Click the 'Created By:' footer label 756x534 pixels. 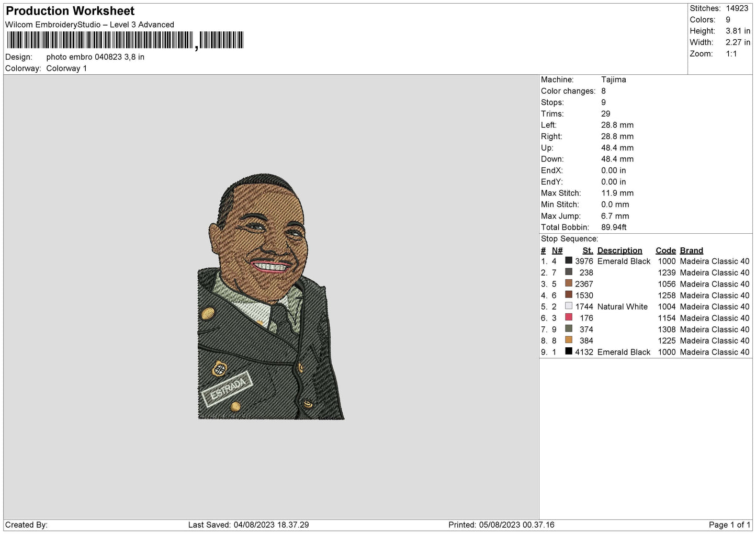pos(26,525)
